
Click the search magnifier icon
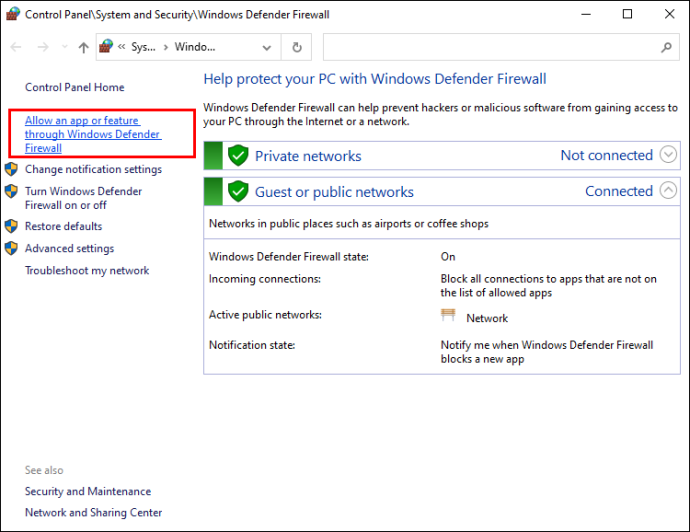[x=666, y=47]
